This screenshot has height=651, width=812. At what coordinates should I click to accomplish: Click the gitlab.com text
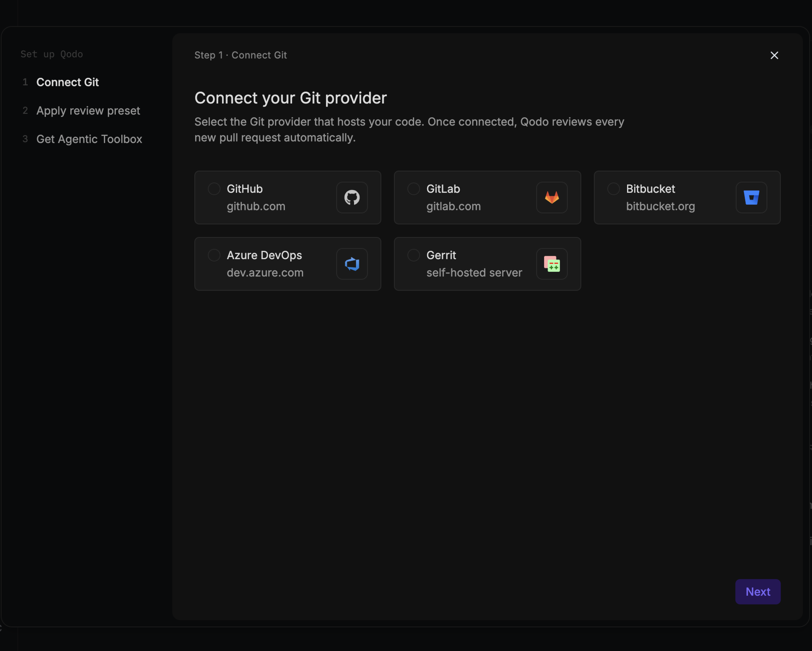pos(453,206)
